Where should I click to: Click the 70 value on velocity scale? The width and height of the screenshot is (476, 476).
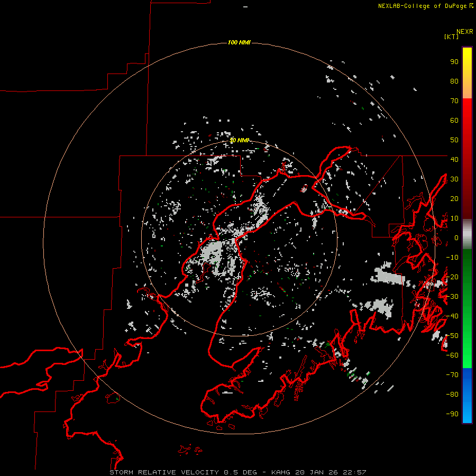[x=454, y=101]
